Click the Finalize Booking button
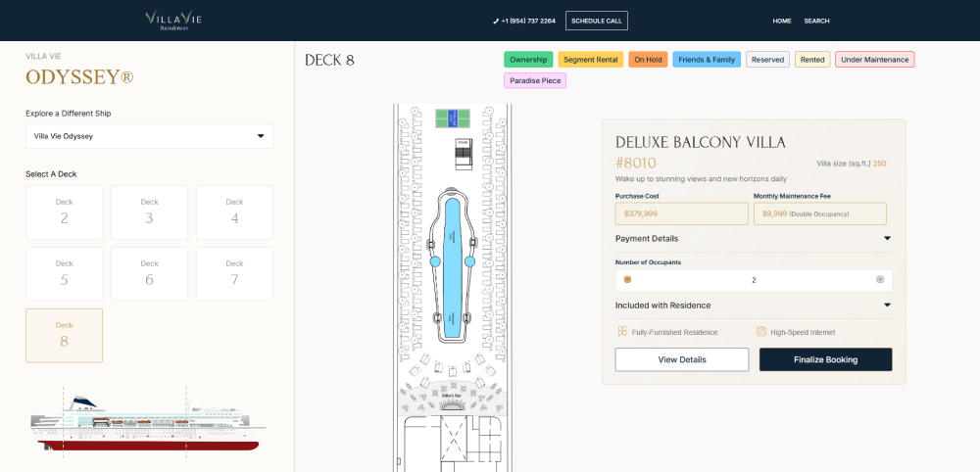Screen dimensions: 980x472 click(x=825, y=359)
